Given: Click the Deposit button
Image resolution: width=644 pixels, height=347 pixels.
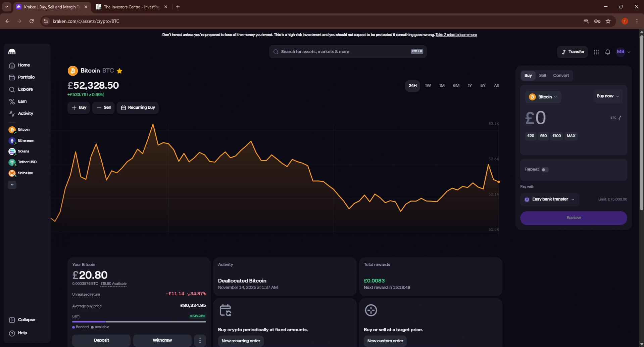Looking at the screenshot, I should click(x=101, y=340).
